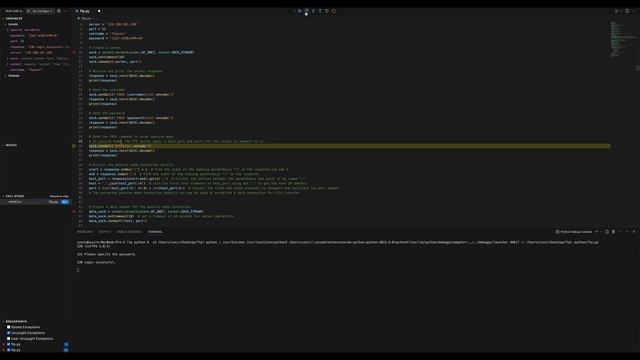
Task: Click the ftp.py breadcrumb
Action: 86,18
